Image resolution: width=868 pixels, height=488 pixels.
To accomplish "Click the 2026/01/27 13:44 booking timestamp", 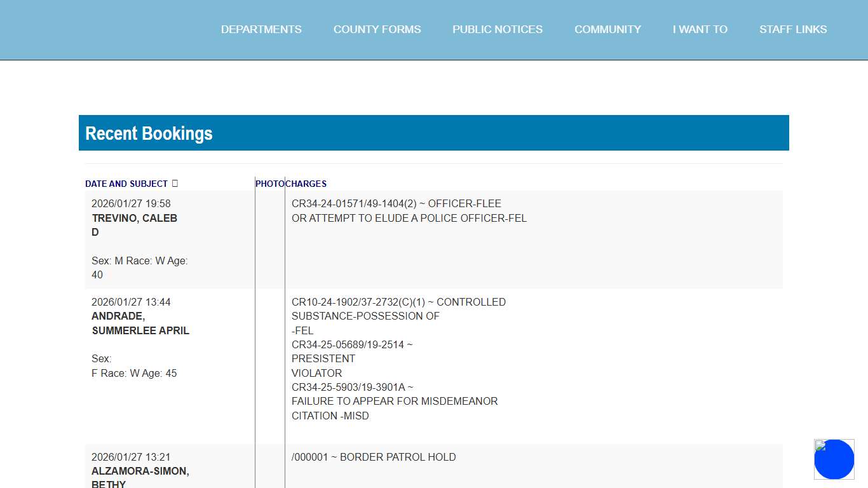I will 131,302.
